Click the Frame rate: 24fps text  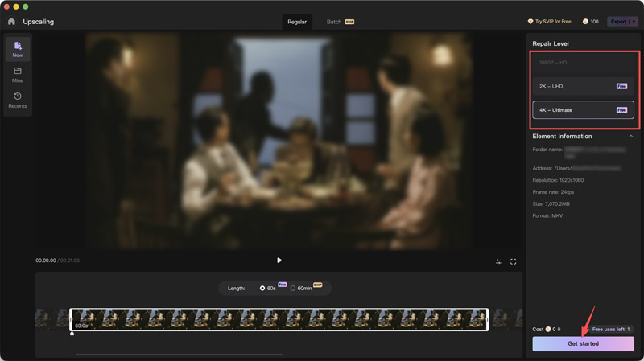click(x=553, y=192)
